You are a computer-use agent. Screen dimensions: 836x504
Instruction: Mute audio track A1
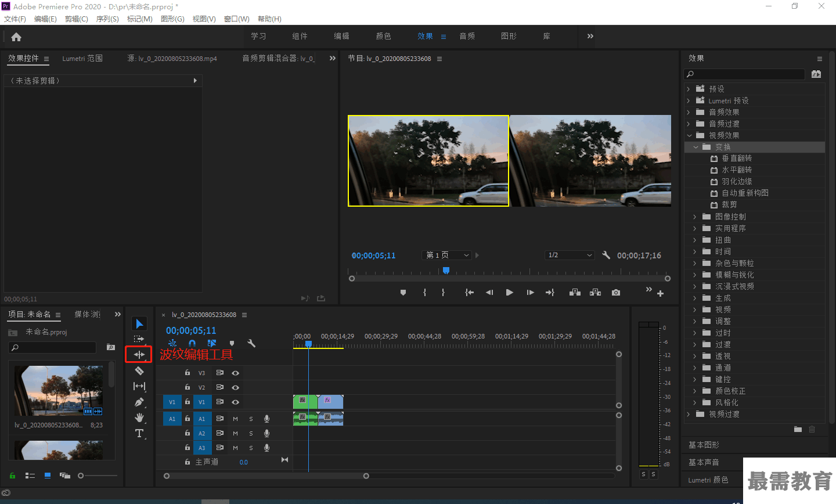click(235, 419)
